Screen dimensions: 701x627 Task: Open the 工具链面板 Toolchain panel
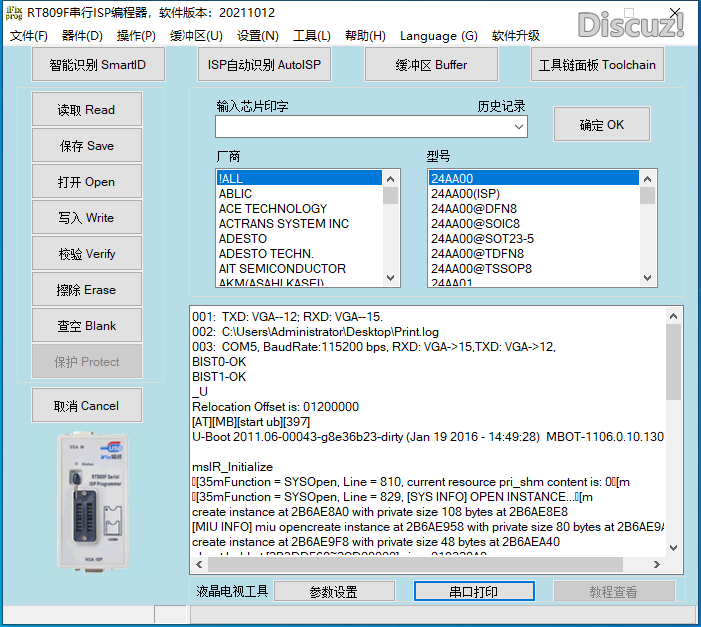(597, 65)
